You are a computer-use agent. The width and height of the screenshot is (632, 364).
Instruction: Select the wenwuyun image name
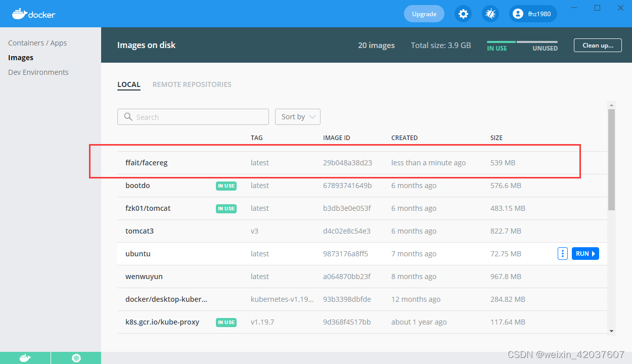[144, 277]
